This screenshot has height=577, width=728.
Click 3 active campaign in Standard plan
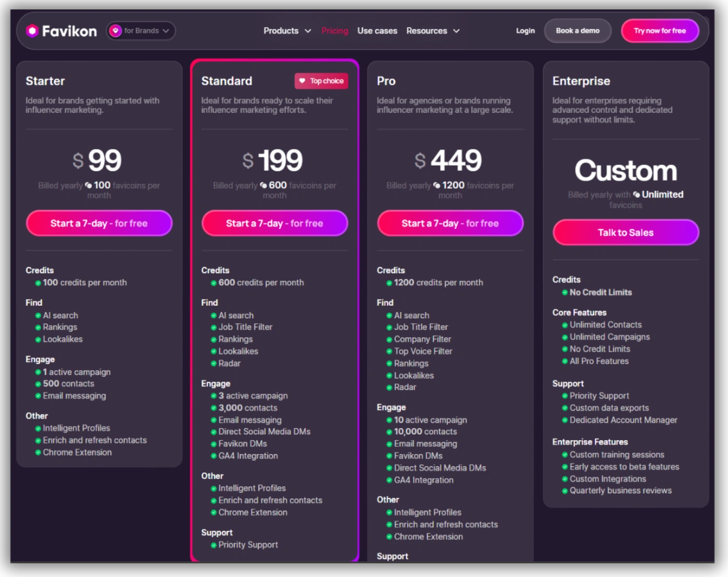click(x=253, y=396)
